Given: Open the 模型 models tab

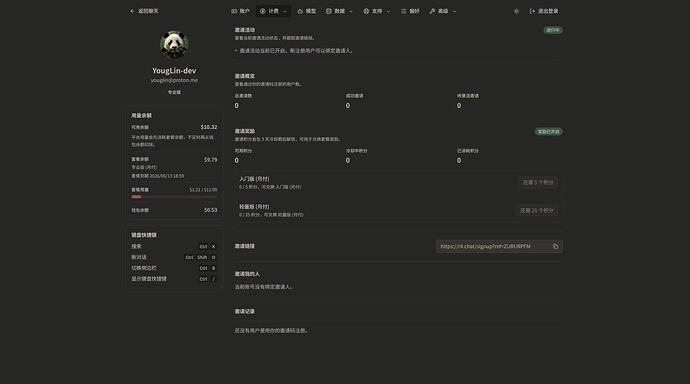Looking at the screenshot, I should [307, 11].
